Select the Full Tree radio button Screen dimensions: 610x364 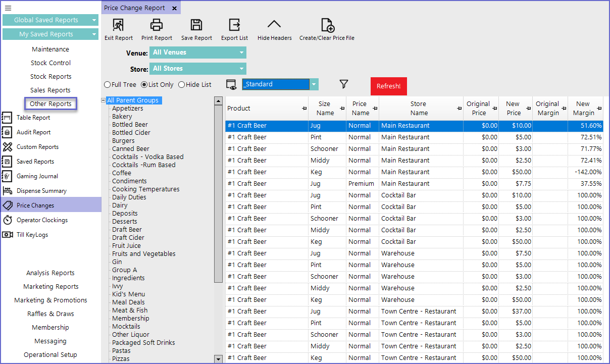(x=107, y=85)
